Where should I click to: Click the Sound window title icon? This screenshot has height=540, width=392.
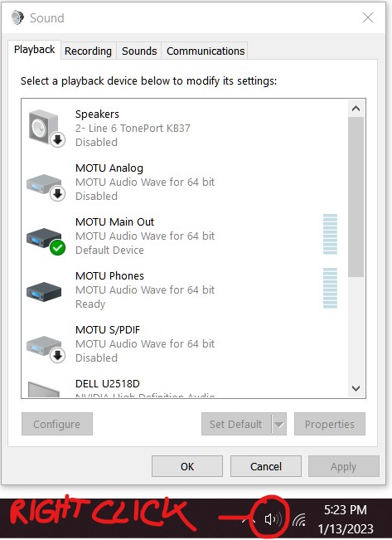[x=17, y=17]
